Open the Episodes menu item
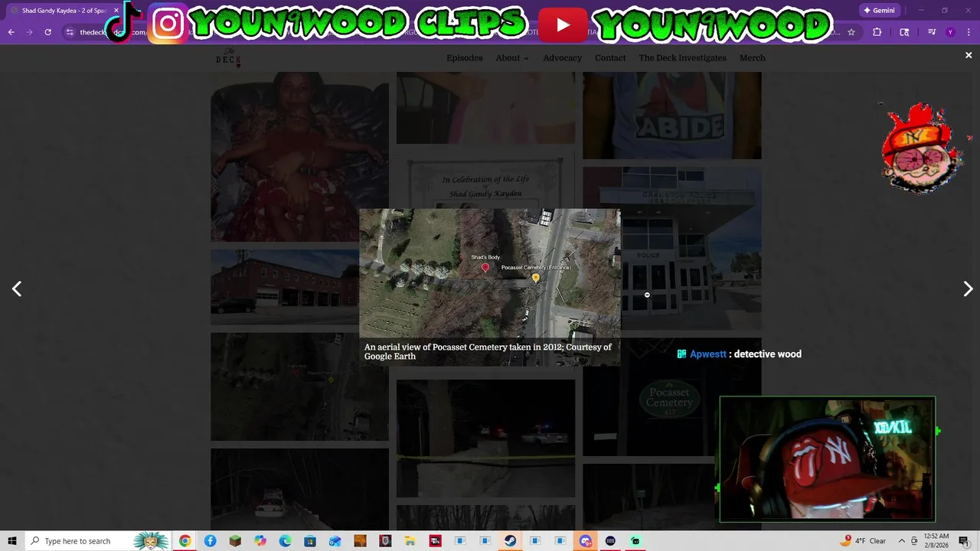 click(465, 58)
